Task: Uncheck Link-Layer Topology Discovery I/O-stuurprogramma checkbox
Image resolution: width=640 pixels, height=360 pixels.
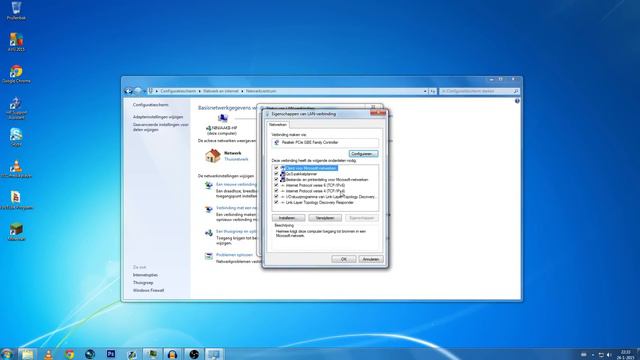Action: [276, 196]
